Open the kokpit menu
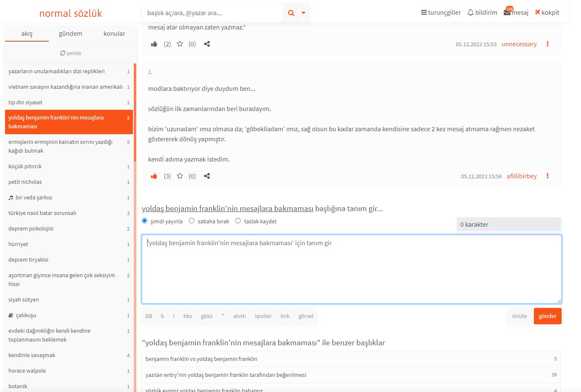Screen dimensions: 581x392 coord(547,13)
